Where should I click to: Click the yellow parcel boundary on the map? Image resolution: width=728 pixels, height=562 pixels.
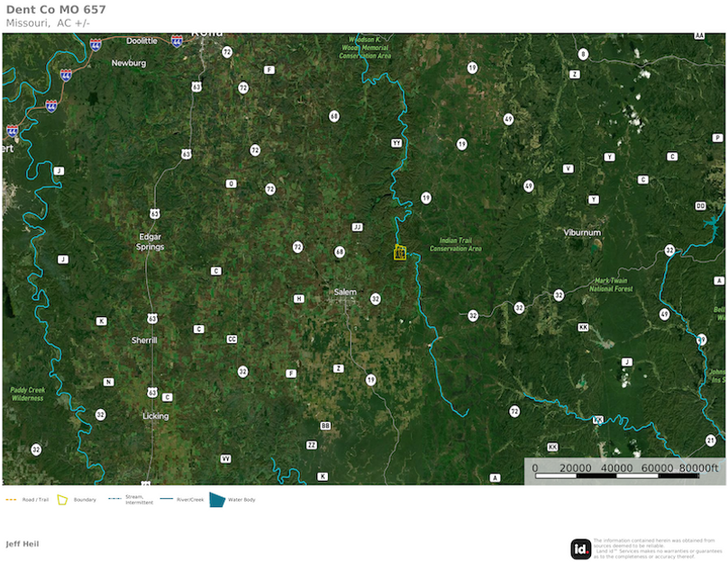click(400, 252)
